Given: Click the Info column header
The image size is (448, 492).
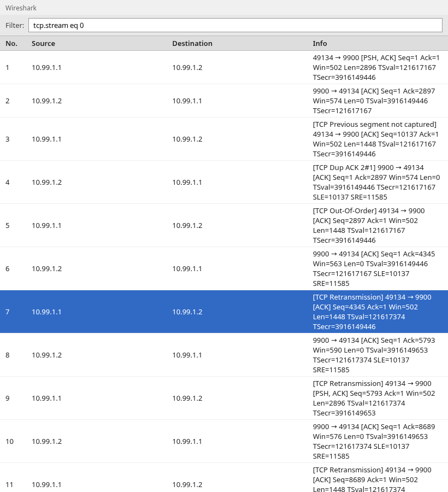Looking at the screenshot, I should pos(320,43).
